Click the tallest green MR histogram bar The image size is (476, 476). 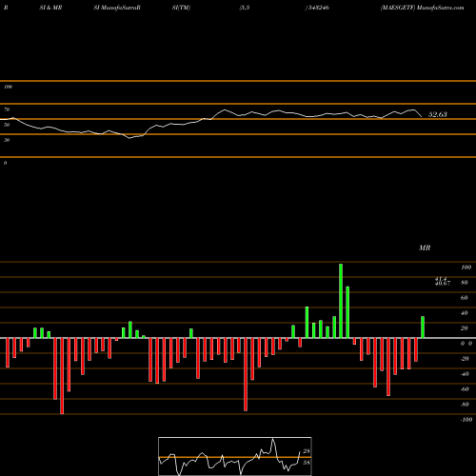(x=341, y=301)
